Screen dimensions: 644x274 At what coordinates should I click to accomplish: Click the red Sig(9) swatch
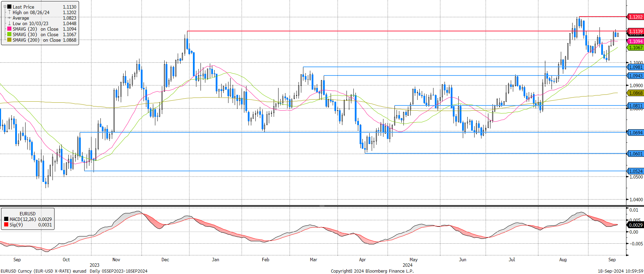(x=6, y=225)
